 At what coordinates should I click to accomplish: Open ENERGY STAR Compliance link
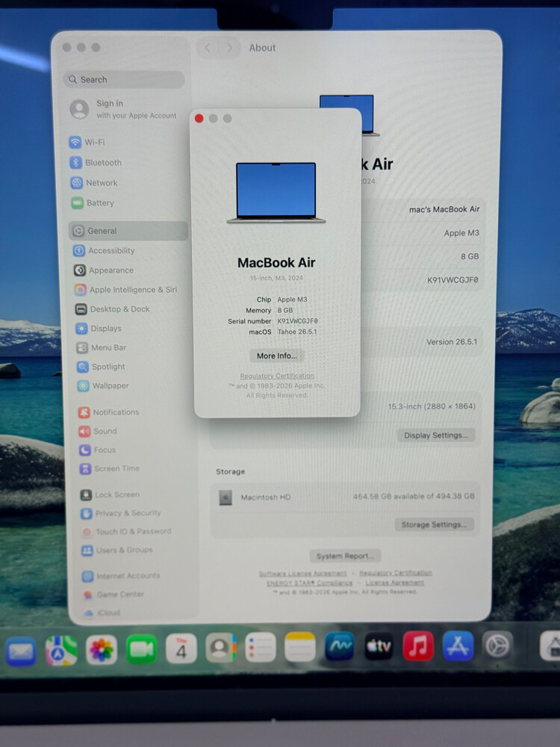[x=310, y=583]
